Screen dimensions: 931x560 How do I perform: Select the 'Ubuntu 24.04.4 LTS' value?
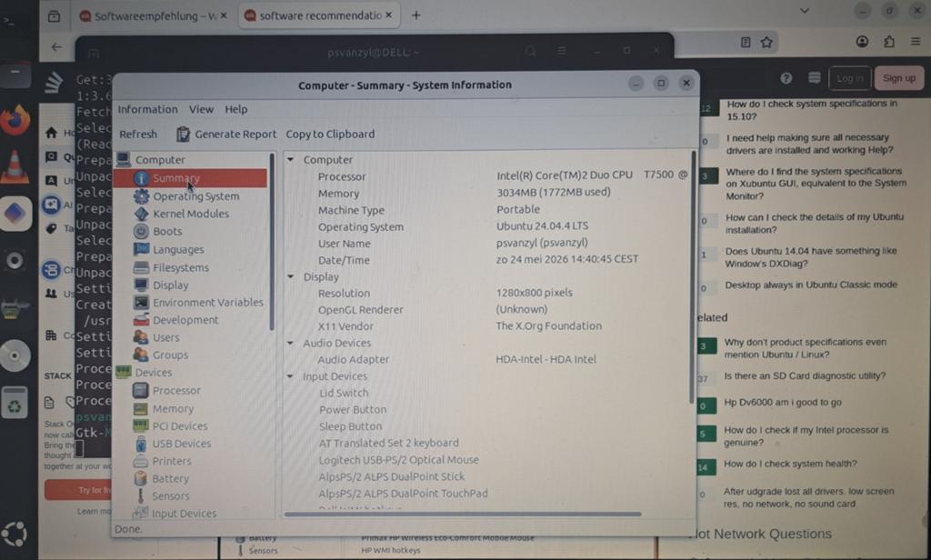pos(542,226)
